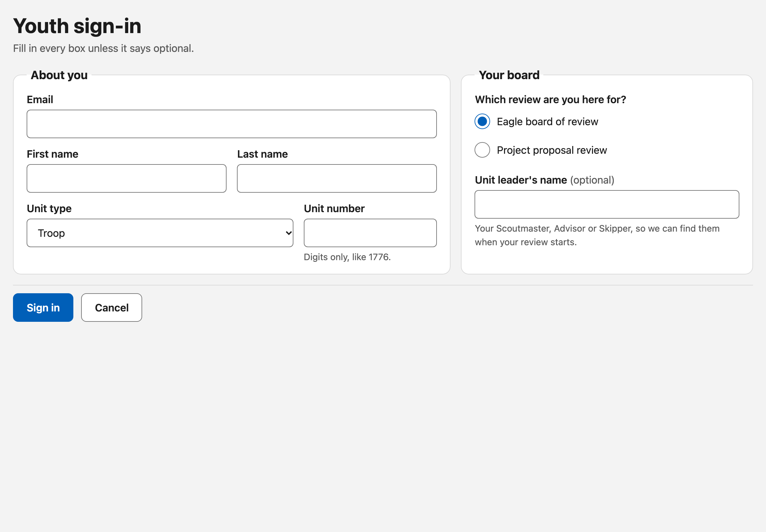The height and width of the screenshot is (532, 766).
Task: Open the Unit type dropdown
Action: (x=160, y=233)
